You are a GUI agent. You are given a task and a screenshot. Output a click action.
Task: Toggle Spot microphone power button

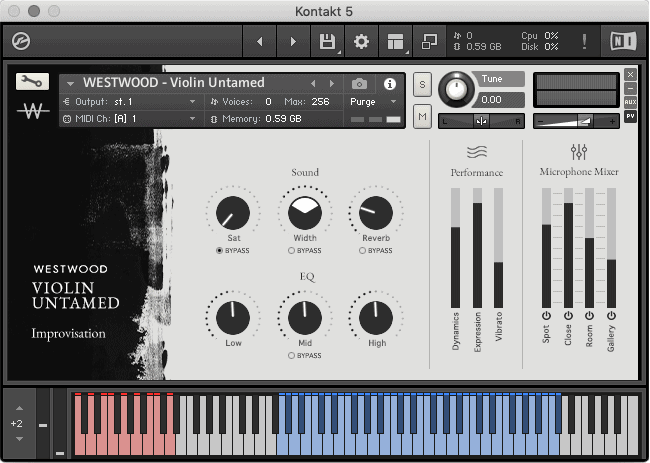pyautogui.click(x=546, y=316)
